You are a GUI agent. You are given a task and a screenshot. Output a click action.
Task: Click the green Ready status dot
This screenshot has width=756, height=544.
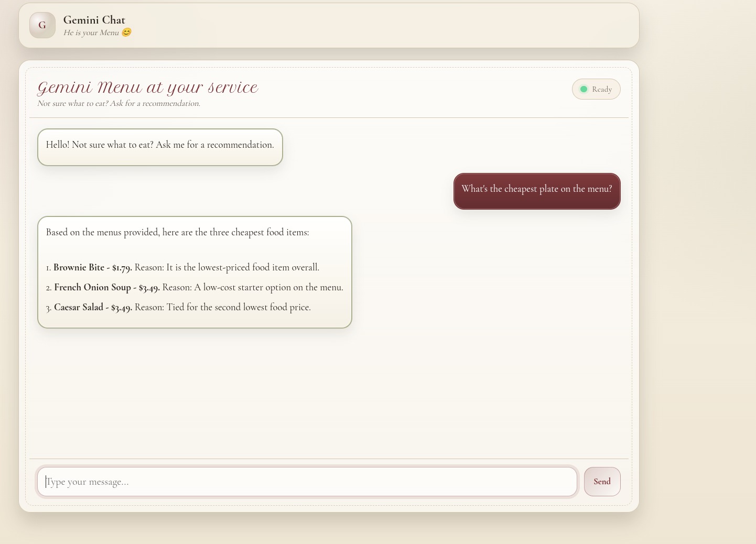click(x=584, y=89)
